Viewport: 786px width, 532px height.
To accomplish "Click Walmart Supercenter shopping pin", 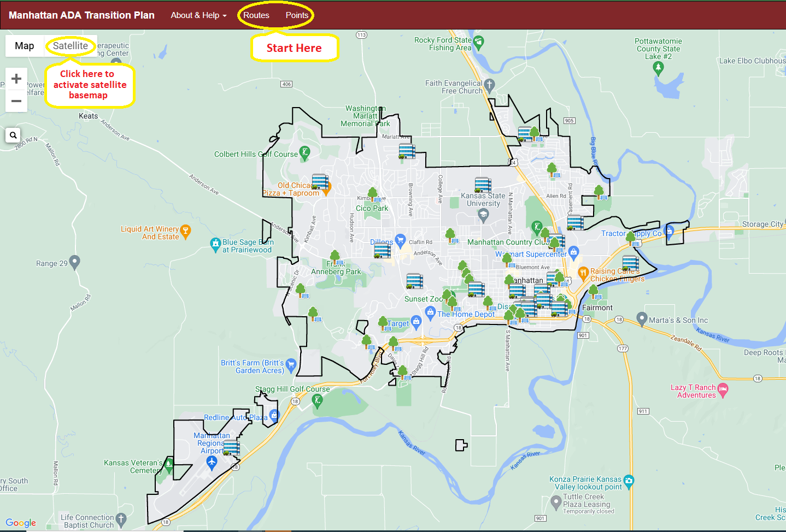I will click(573, 252).
